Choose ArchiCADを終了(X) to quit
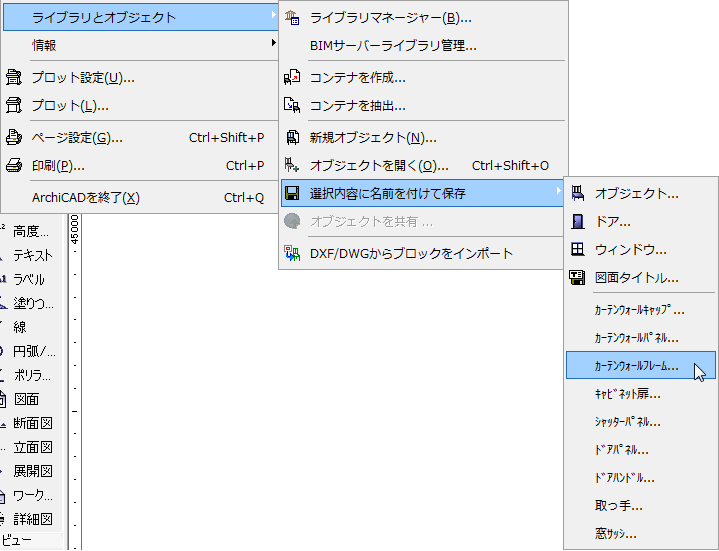This screenshot has width=719, height=551. (x=140, y=198)
